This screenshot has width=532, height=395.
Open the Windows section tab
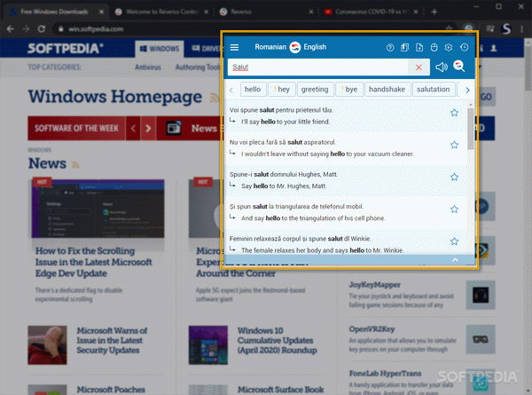pos(160,49)
